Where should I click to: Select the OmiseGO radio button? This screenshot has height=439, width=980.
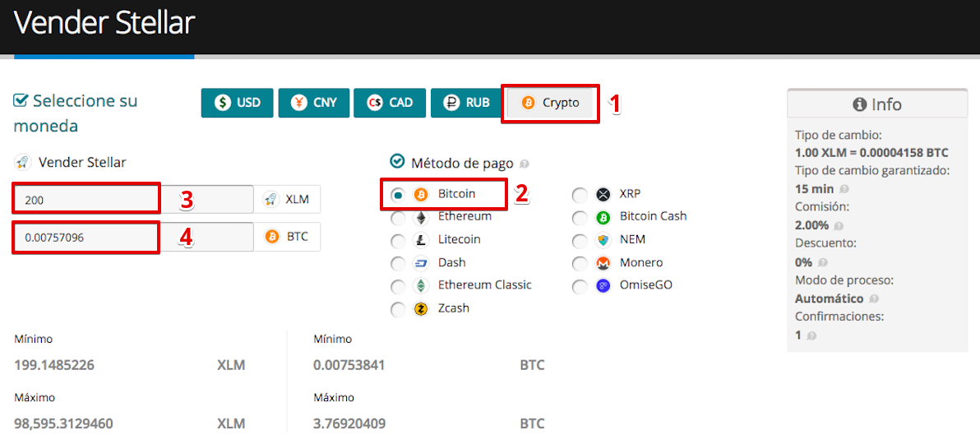coord(580,286)
